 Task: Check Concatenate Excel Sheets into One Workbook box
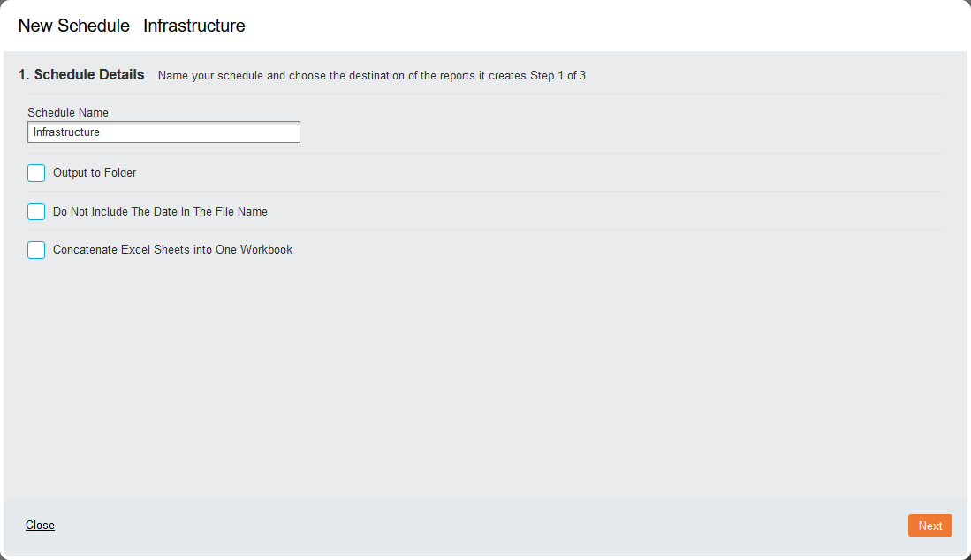36,250
